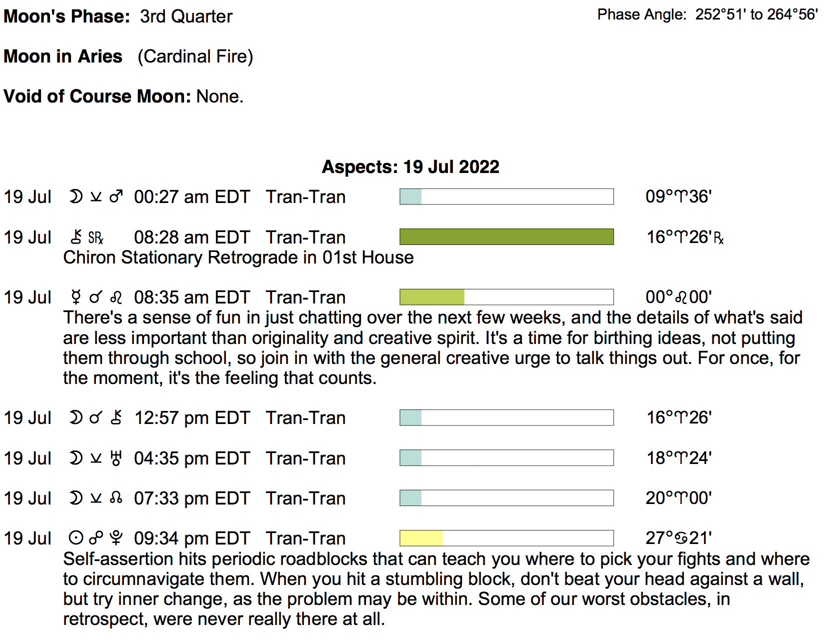Screen dimensions: 832x644
Task: Click the full dark green Chiron strength bar
Action: (x=506, y=237)
